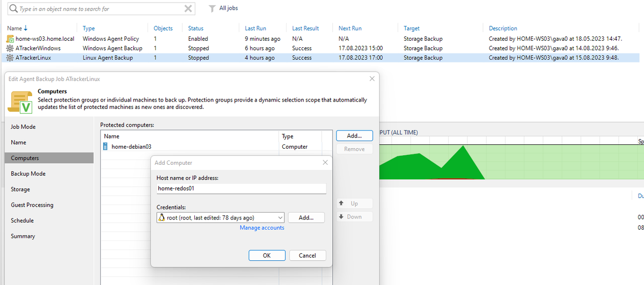The width and height of the screenshot is (644, 285).
Task: Click the 17.08.2023 15:00 next run cell
Action: [361, 48]
